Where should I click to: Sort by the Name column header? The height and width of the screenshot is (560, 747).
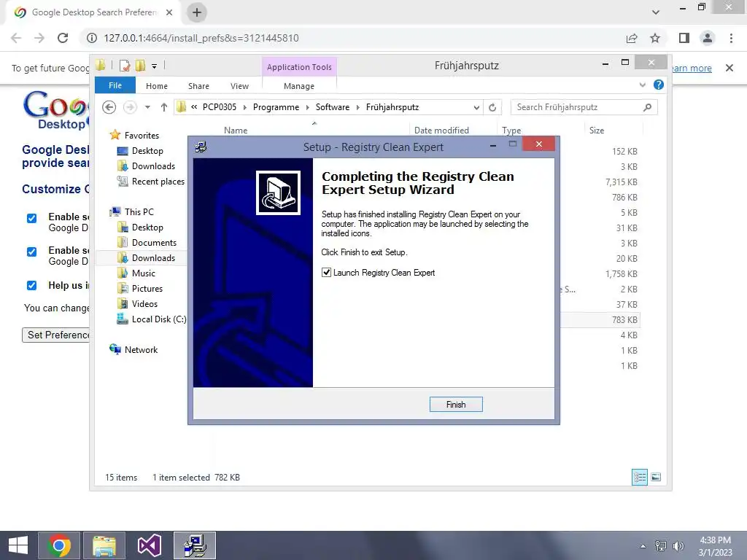coord(236,130)
